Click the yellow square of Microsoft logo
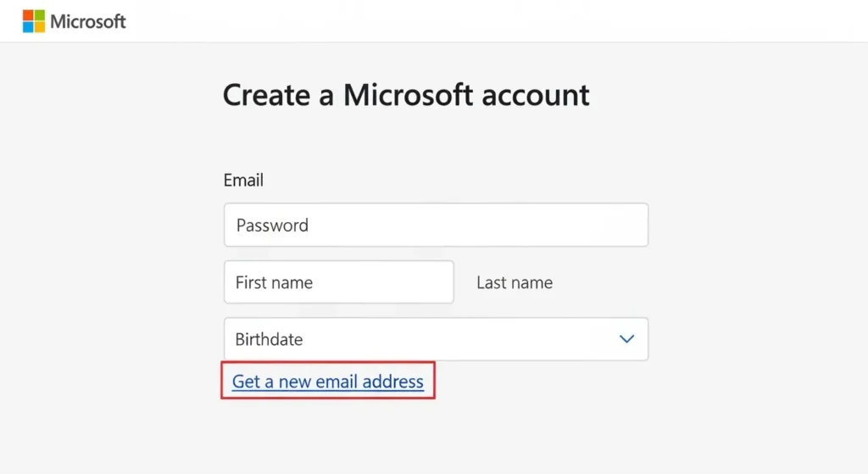Screen dimensions: 868x474 click(x=39, y=27)
